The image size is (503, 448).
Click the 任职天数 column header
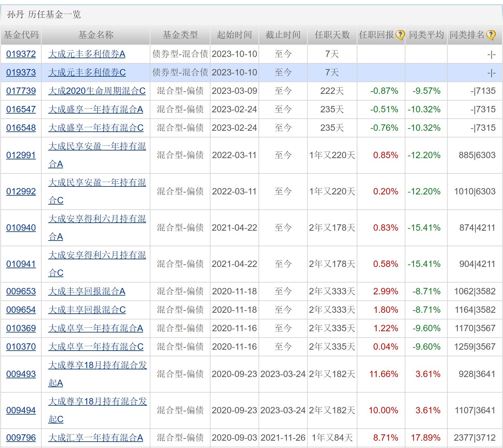[x=332, y=35]
